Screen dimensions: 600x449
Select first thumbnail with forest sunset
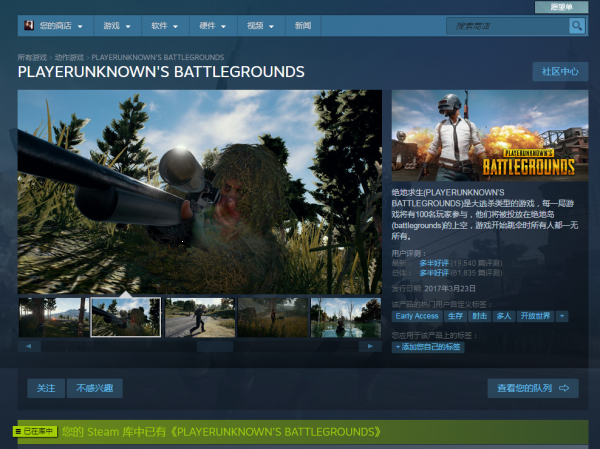point(54,318)
